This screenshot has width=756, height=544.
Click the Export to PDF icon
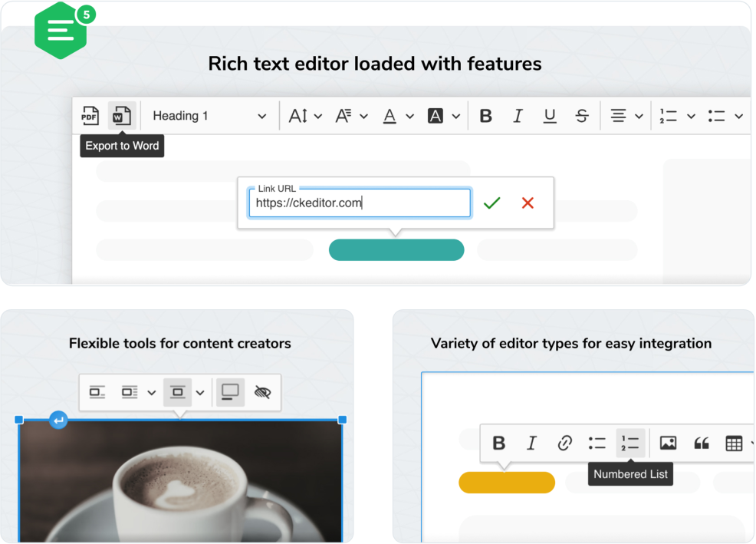point(90,115)
